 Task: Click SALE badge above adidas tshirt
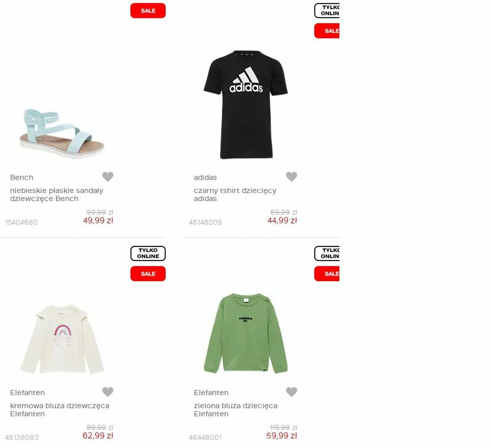[327, 31]
